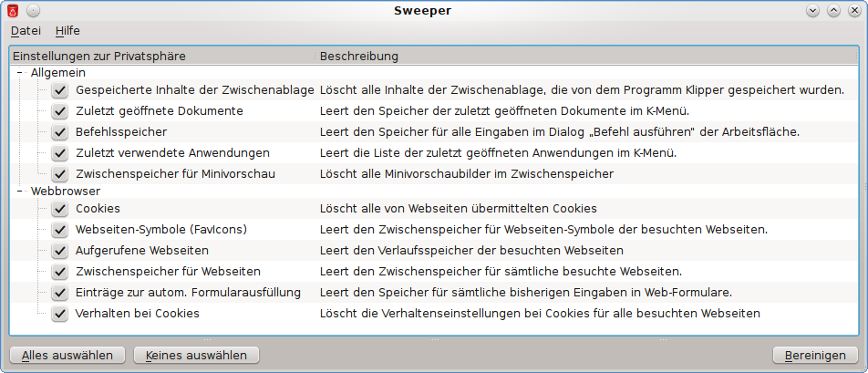Collapse the Webbrowser tree group
Viewport: 868px width, 373px height.
coord(21,192)
